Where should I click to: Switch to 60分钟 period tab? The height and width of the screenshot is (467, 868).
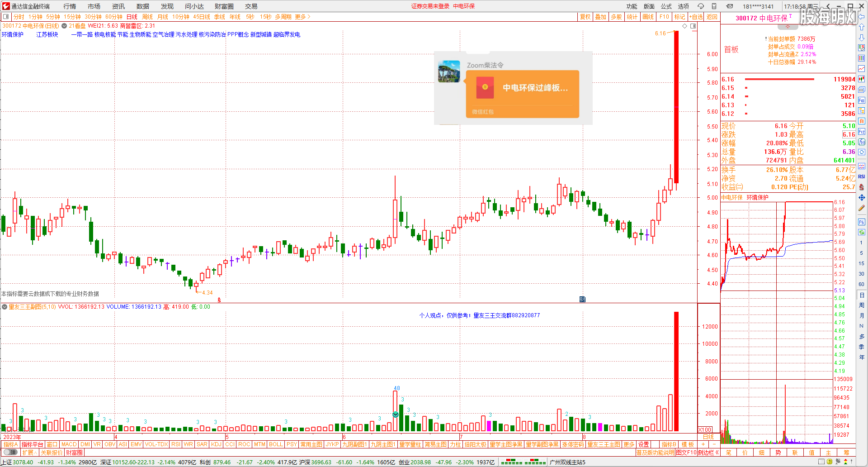point(114,17)
